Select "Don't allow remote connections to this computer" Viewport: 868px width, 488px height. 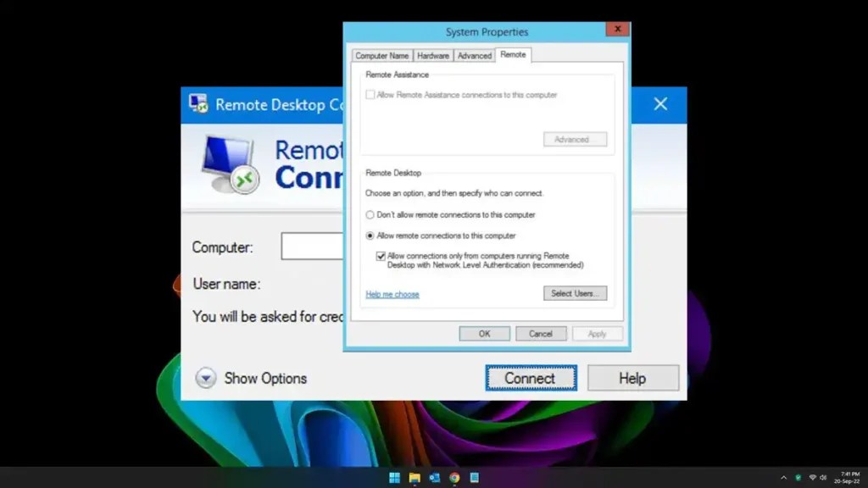coord(370,215)
